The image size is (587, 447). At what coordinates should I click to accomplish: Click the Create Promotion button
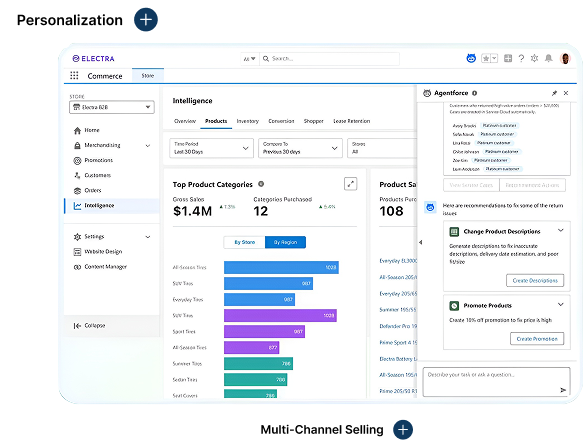tap(537, 339)
